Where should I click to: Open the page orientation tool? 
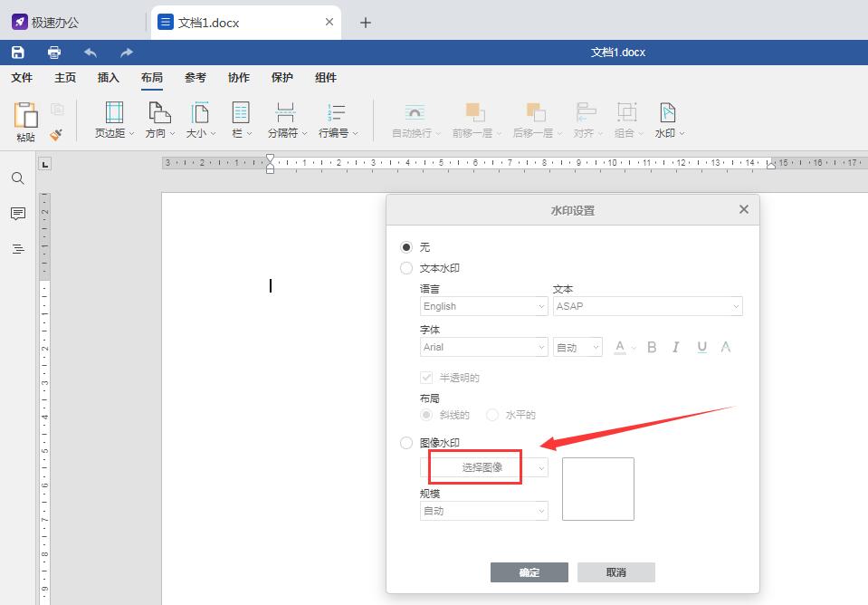[159, 120]
